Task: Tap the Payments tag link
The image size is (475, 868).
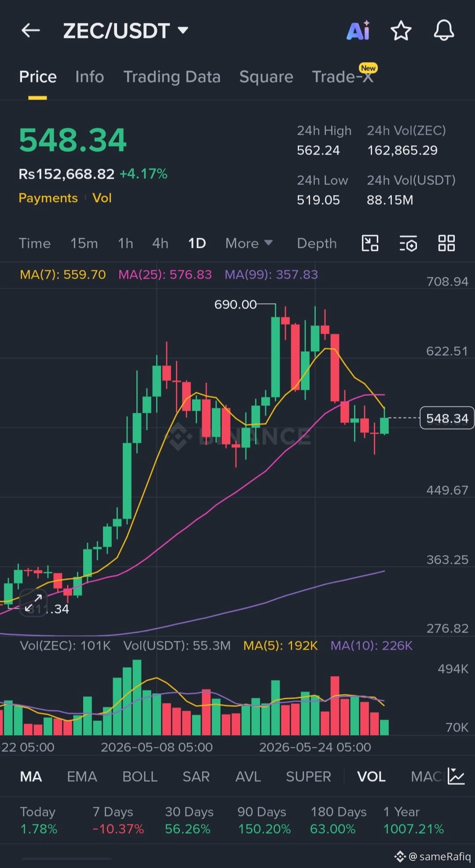Action: tap(48, 198)
